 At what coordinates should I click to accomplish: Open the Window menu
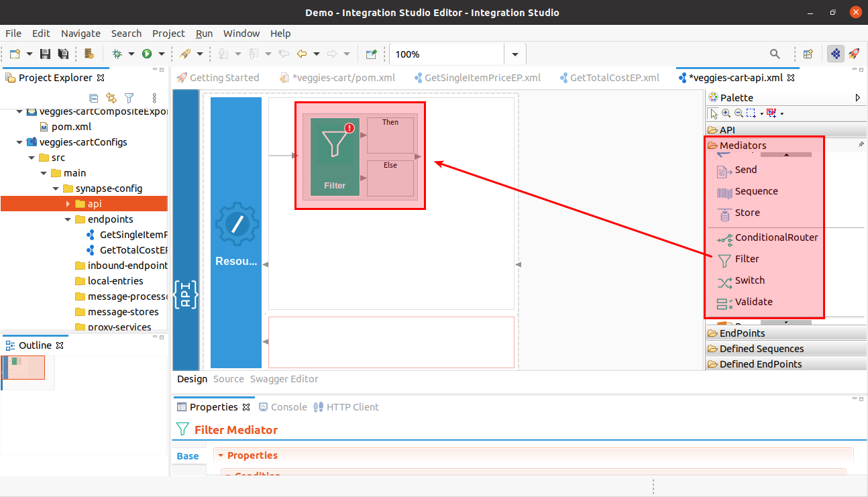(x=241, y=34)
